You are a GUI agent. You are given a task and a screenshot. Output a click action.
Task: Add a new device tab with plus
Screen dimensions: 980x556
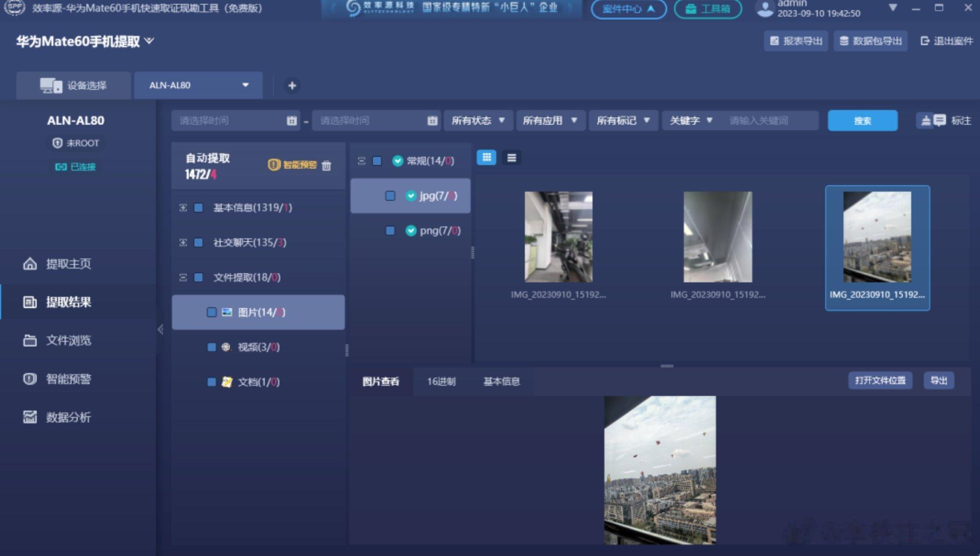[x=292, y=86]
